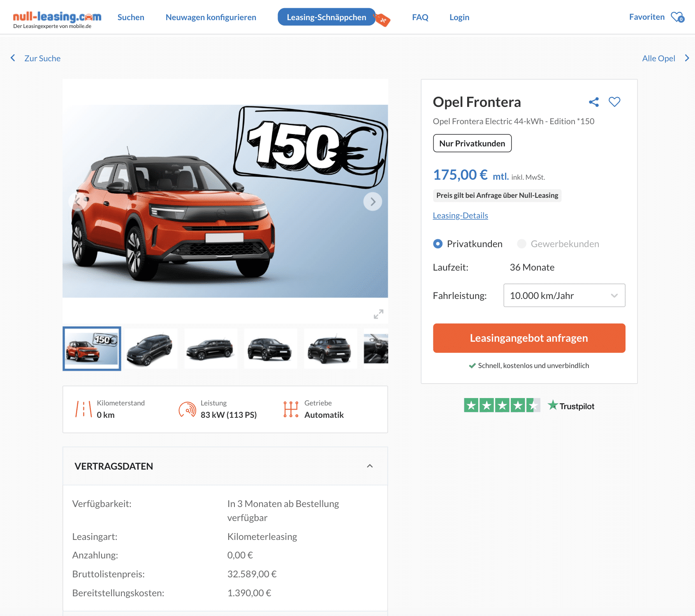
Task: Click the orange price tag icon
Action: pyautogui.click(x=382, y=19)
